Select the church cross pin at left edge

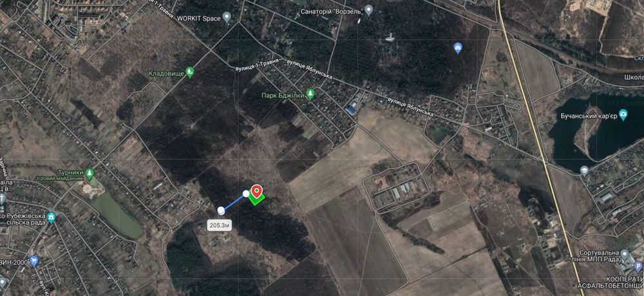[3, 199]
